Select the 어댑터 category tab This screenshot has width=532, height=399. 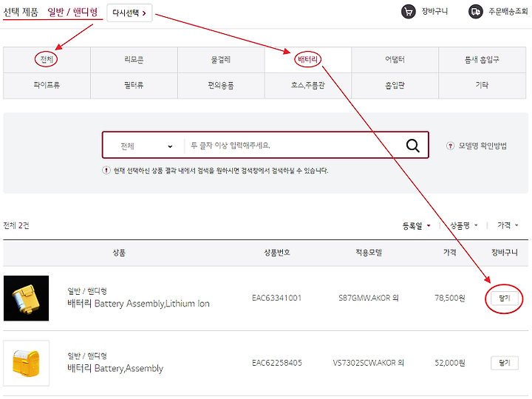pos(395,60)
